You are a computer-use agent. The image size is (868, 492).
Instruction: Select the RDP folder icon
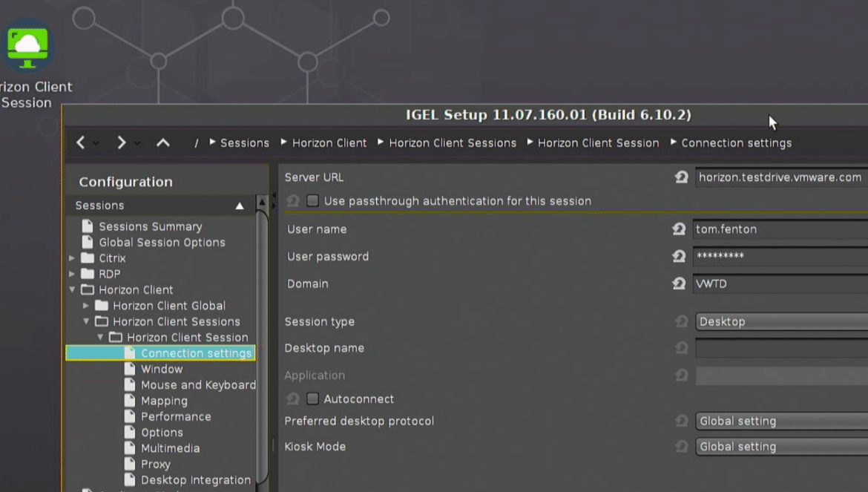click(88, 273)
